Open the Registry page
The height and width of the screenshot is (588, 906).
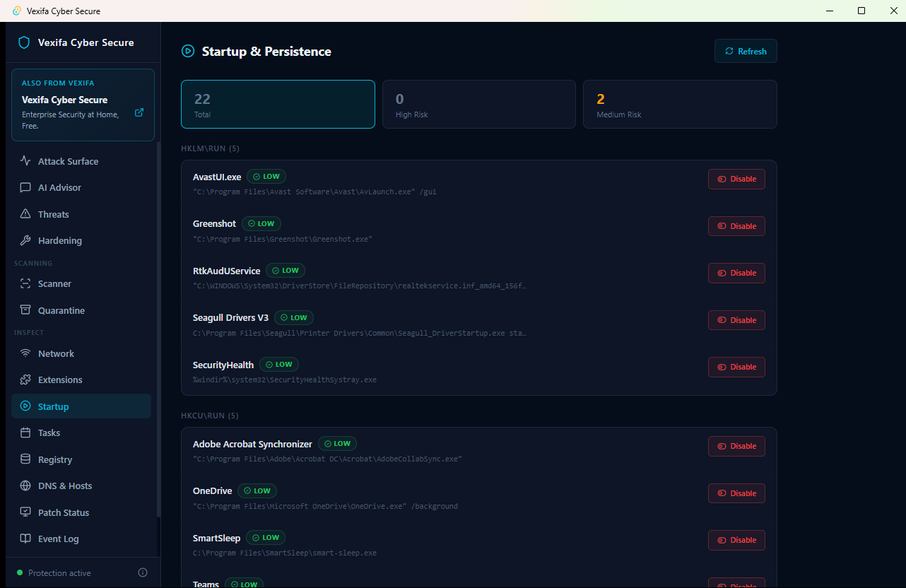point(81,459)
